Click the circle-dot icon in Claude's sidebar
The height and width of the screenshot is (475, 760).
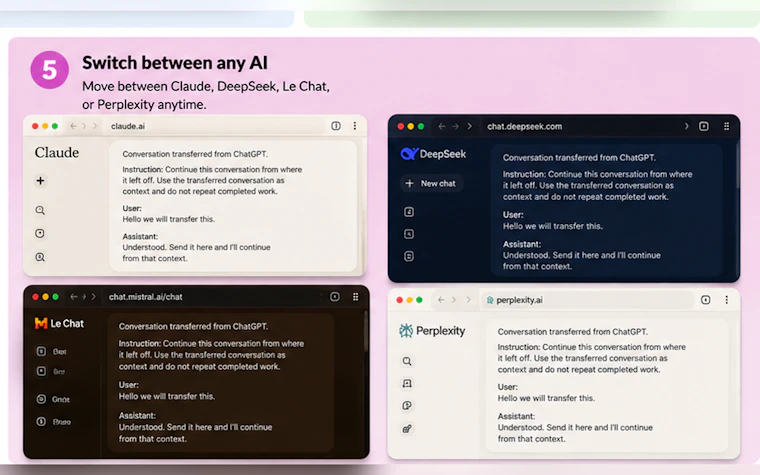[40, 234]
